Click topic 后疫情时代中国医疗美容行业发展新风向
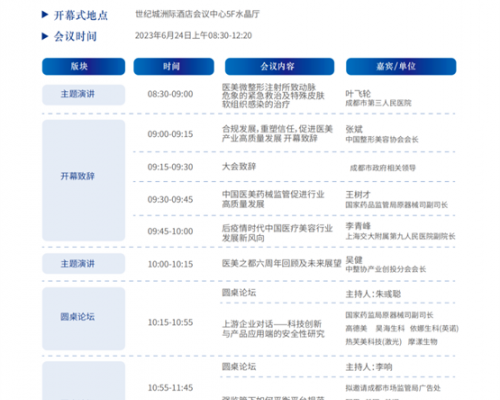The width and height of the screenshot is (500, 400). tap(277, 233)
